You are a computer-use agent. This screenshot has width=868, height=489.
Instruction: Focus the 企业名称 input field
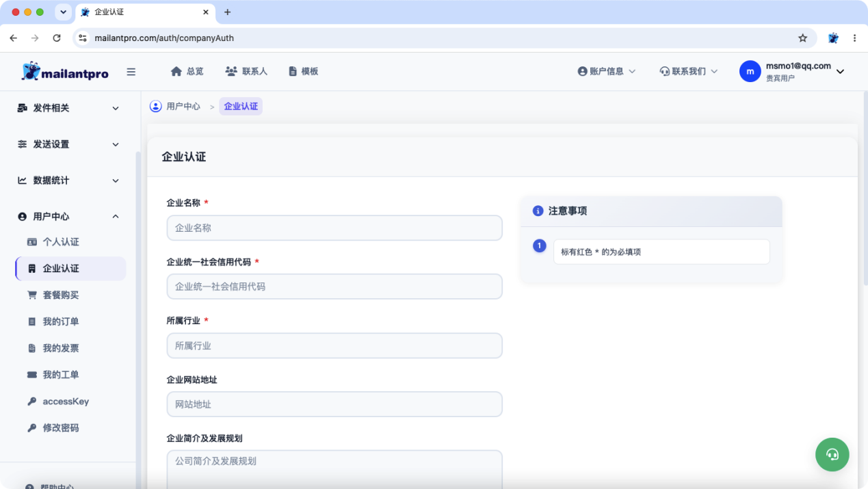click(334, 228)
